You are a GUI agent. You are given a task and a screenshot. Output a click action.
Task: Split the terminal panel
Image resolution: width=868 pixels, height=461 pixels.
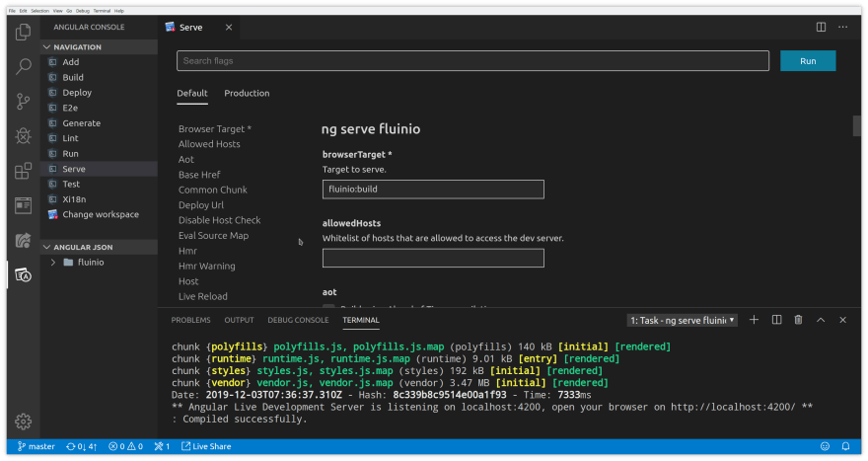776,320
